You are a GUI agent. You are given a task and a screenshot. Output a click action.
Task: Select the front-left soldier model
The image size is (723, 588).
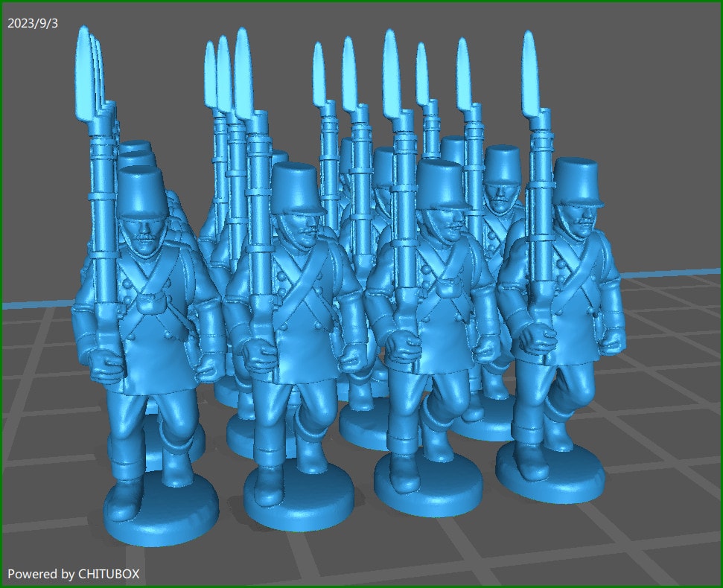pos(149,335)
